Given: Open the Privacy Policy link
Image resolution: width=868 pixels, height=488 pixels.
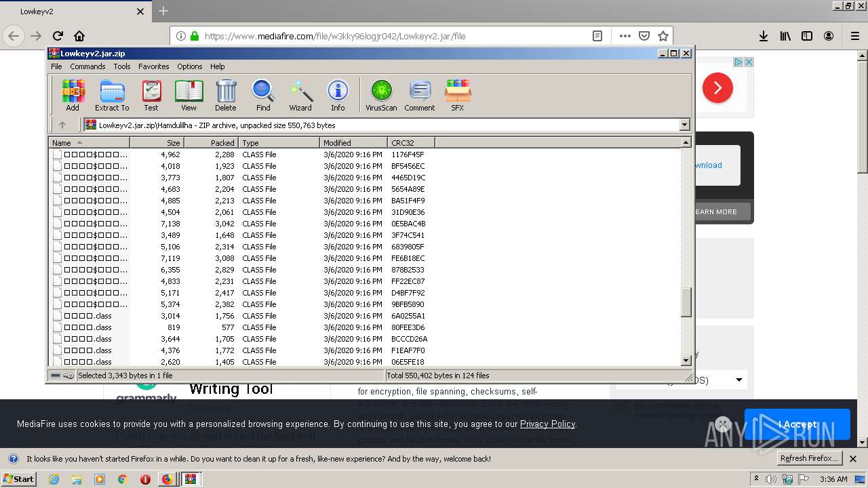Looking at the screenshot, I should (x=547, y=424).
